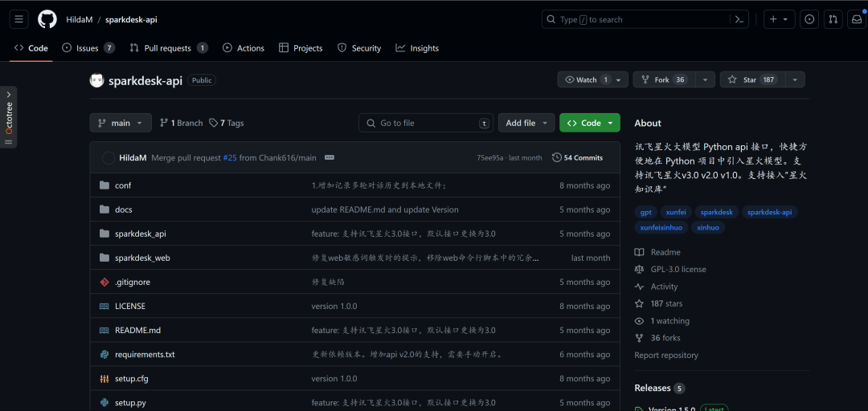View the GPL-3.0 license link
This screenshot has width=868, height=411.
(671, 270)
